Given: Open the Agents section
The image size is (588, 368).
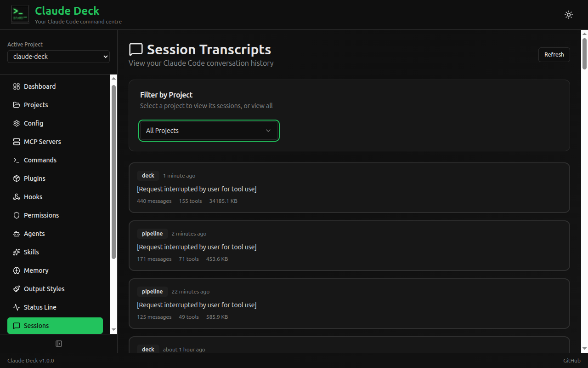Looking at the screenshot, I should [34, 233].
